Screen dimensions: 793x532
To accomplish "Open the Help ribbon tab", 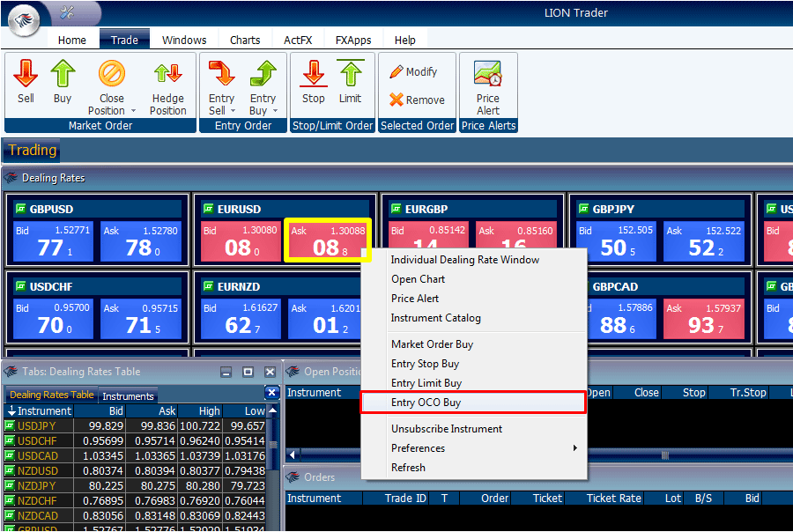I will 405,40.
